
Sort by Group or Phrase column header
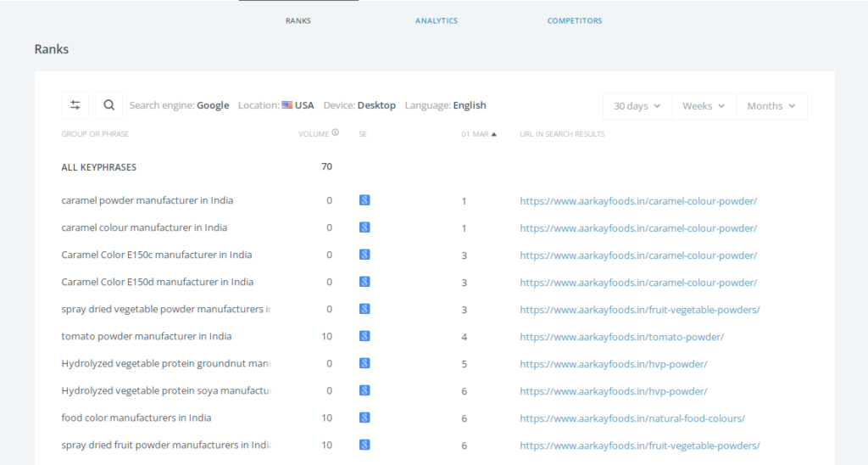(95, 134)
